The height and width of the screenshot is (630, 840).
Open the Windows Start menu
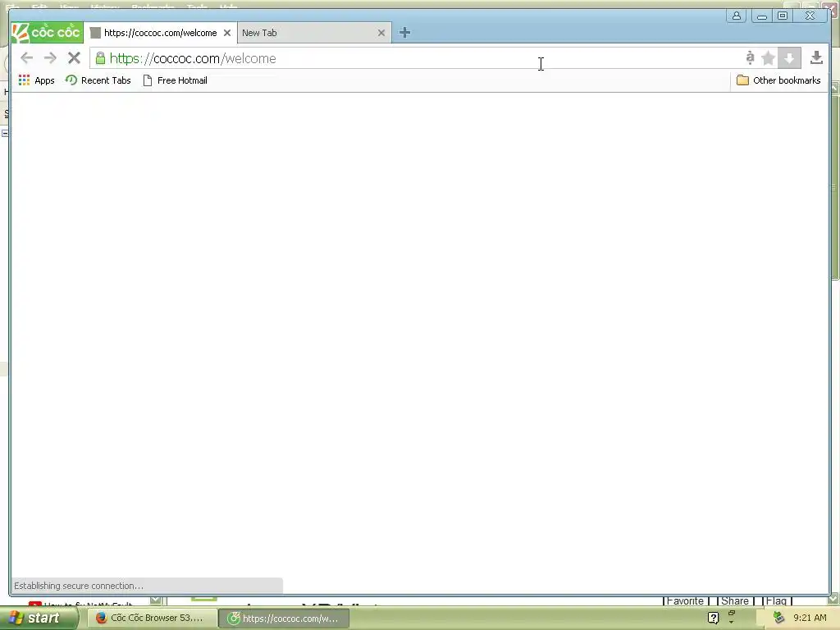point(39,619)
